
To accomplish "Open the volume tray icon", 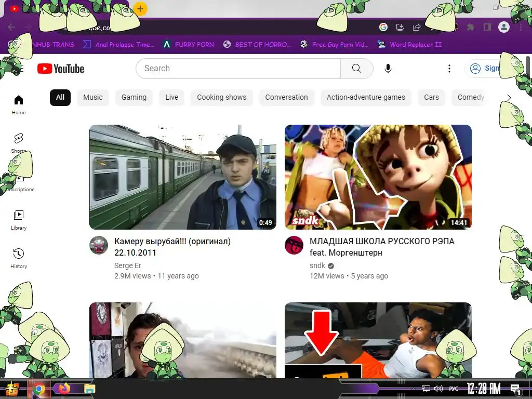I will click(x=438, y=389).
